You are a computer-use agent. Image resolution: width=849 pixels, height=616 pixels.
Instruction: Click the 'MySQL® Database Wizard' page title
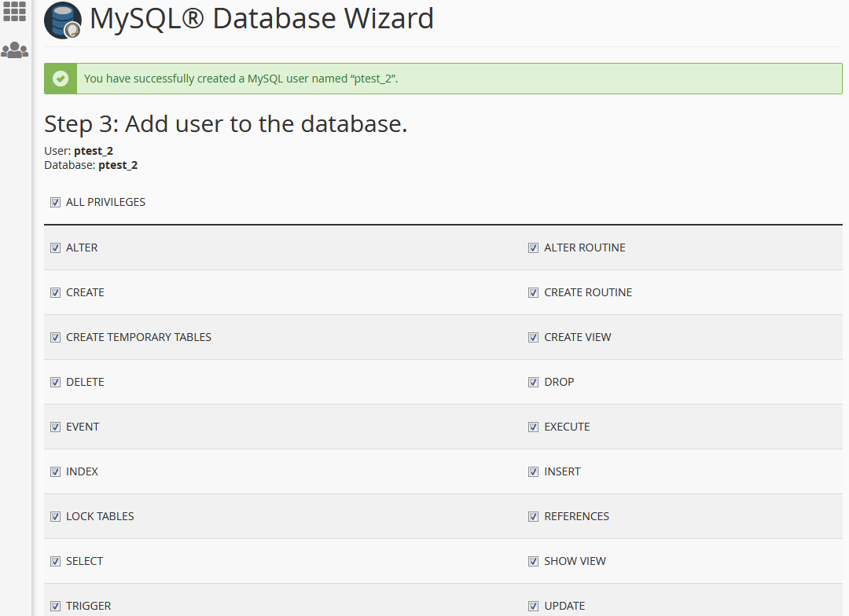pos(262,18)
